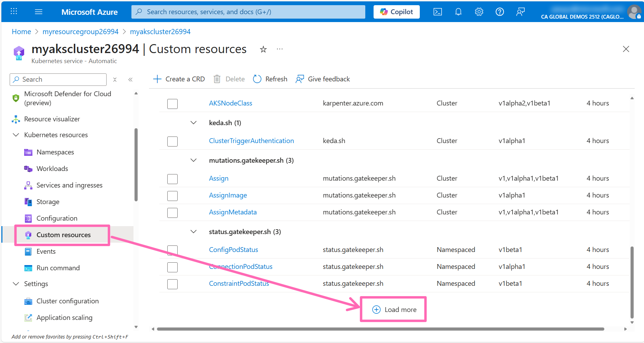Image resolution: width=644 pixels, height=343 pixels.
Task: Collapse the status.gatekeeper.sh group
Action: point(193,231)
